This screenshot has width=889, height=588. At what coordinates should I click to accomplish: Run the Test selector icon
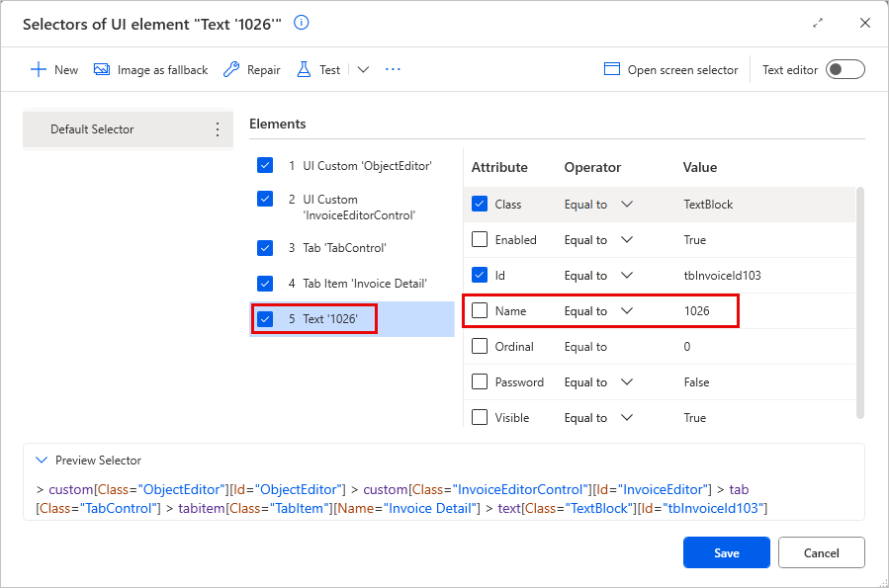[x=306, y=69]
